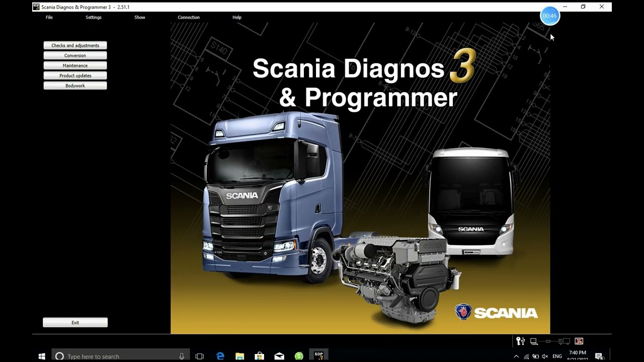
Task: Click the Wi-Fi network tray icon
Action: tap(526, 356)
